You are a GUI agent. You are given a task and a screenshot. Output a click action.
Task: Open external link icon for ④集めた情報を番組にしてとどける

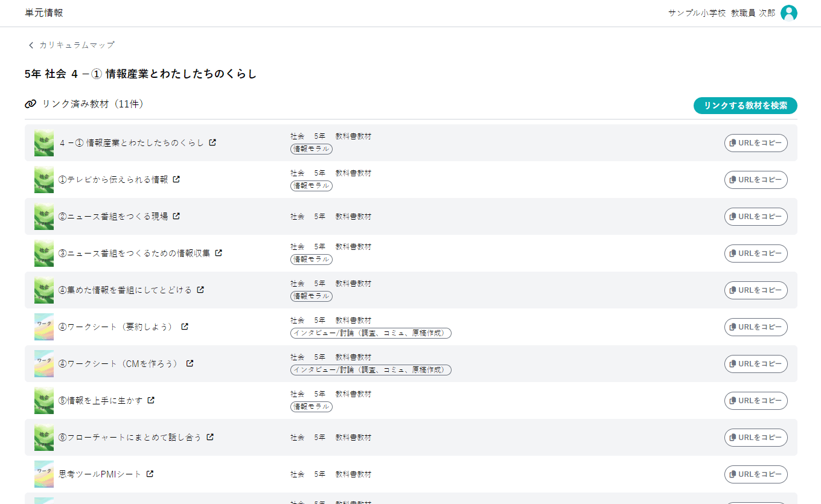click(x=200, y=290)
